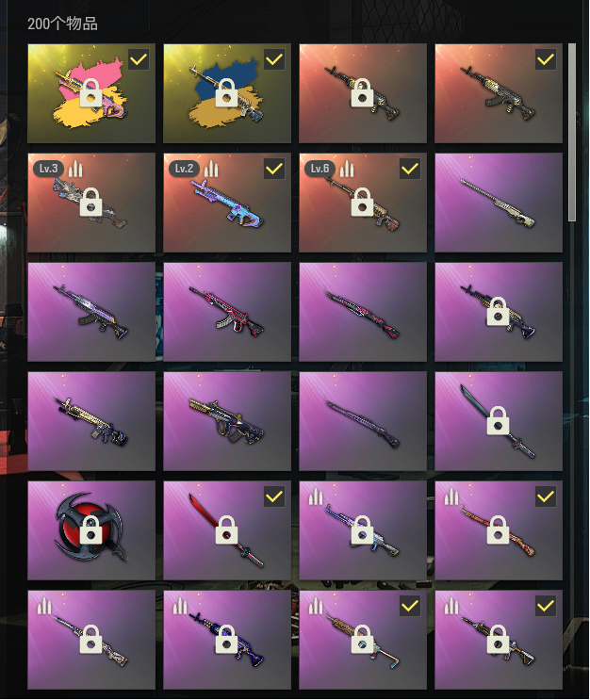The image size is (590, 700).
Task: Click the inventory vertical scrollbar thumb
Action: tap(572, 132)
